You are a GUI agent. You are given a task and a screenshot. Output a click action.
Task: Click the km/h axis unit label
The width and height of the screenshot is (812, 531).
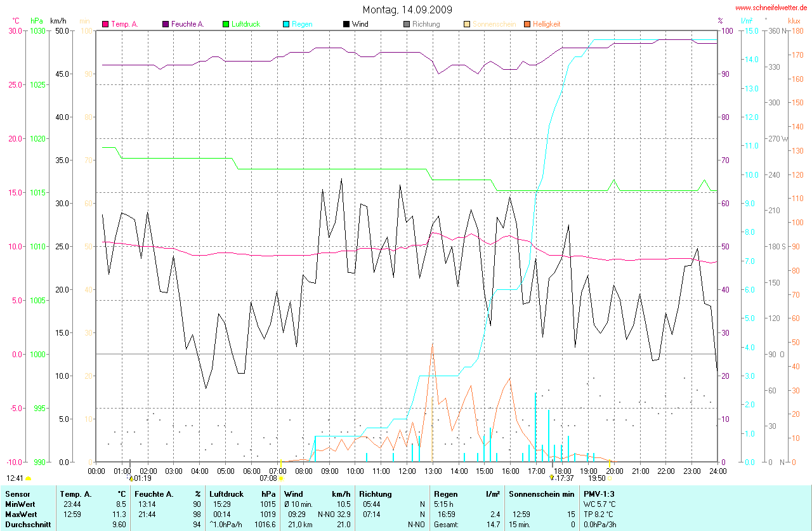(x=59, y=21)
